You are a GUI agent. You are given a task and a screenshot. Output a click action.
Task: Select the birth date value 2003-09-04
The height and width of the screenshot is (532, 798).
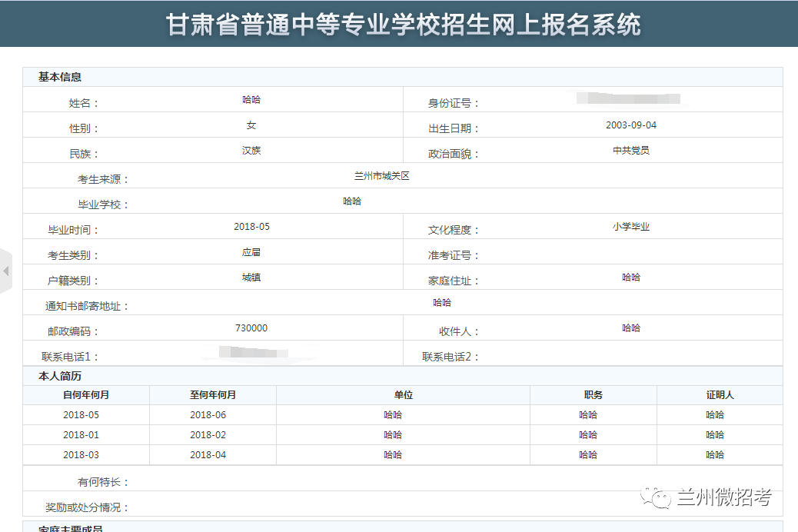point(631,125)
